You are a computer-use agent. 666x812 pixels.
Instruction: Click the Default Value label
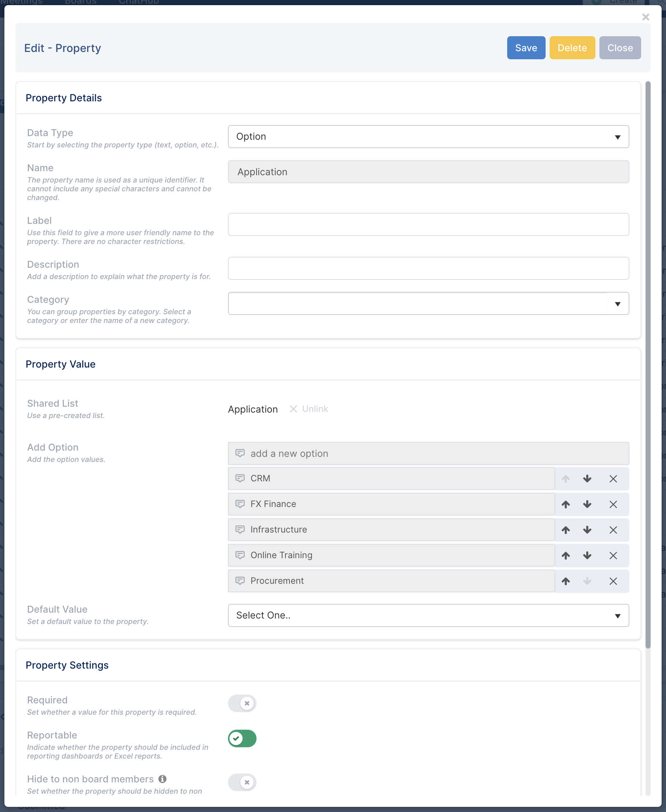pyautogui.click(x=57, y=609)
